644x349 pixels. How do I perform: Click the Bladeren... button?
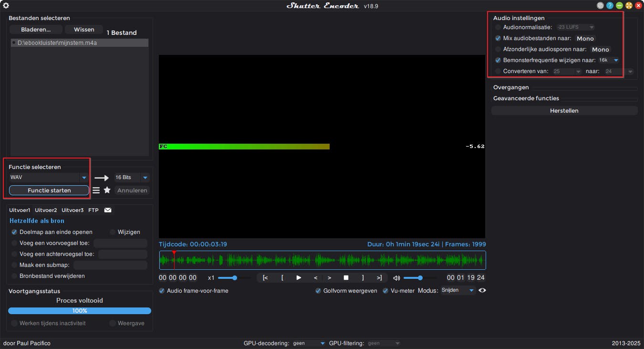point(36,30)
